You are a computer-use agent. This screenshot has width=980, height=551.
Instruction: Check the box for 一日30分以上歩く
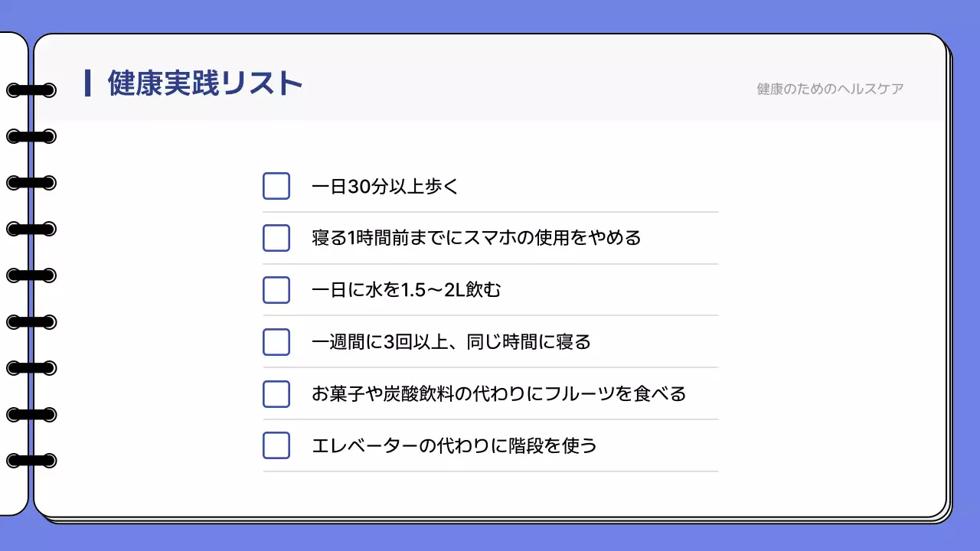(276, 186)
